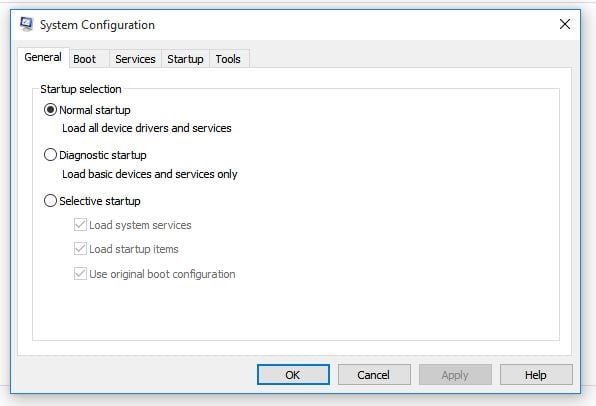Toggle Use original boot configuration checkbox

tap(80, 274)
